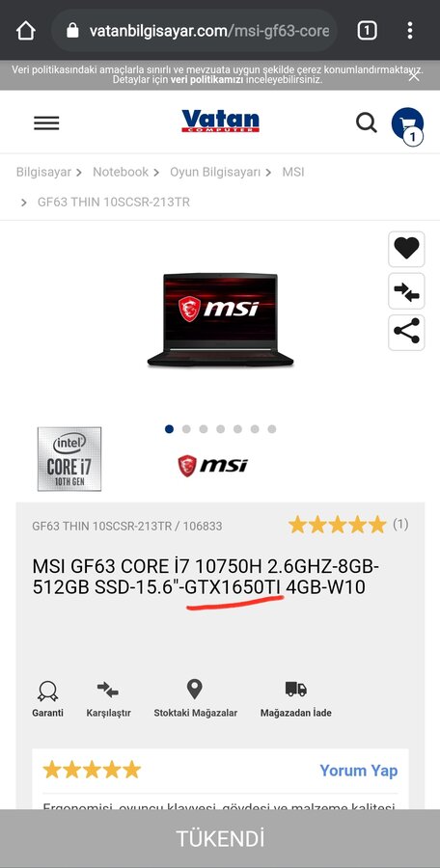440x868 pixels.
Task: Tap the MSI laptop product image
Action: (220, 320)
